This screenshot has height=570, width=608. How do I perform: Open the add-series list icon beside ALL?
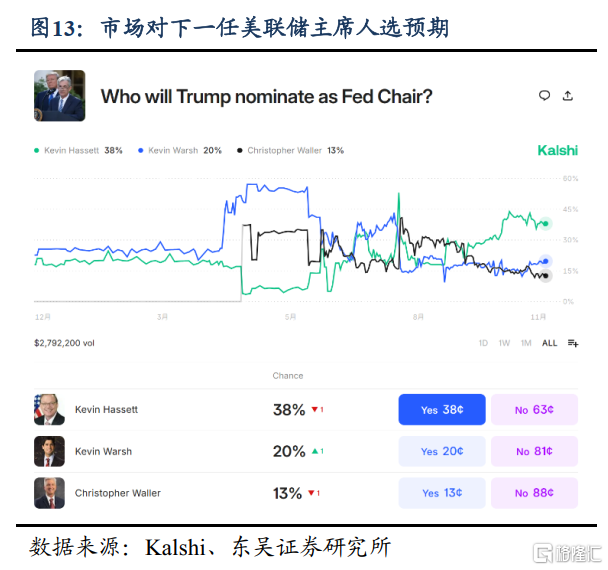coord(573,343)
